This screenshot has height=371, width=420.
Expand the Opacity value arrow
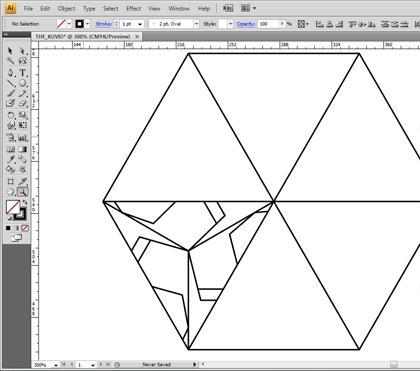(282, 24)
